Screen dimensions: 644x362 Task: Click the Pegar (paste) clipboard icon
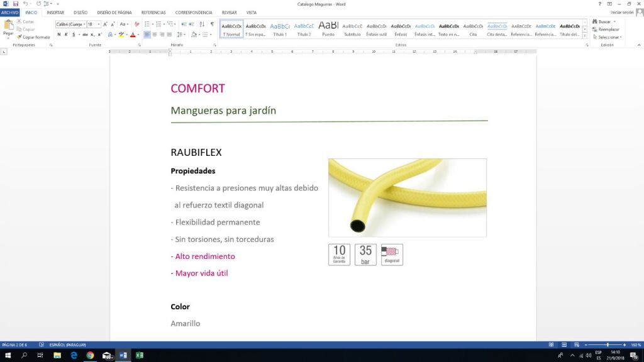pyautogui.click(x=8, y=25)
